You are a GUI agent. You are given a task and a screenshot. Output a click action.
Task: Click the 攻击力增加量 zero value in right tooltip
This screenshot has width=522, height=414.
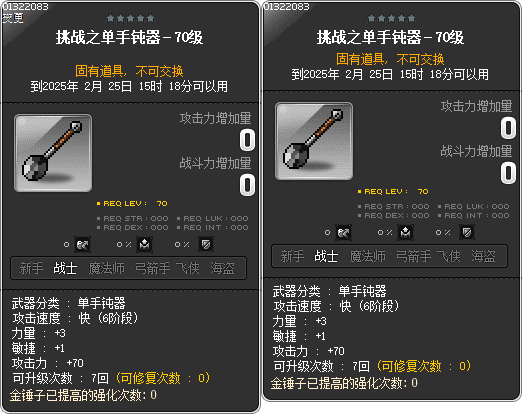click(x=508, y=128)
